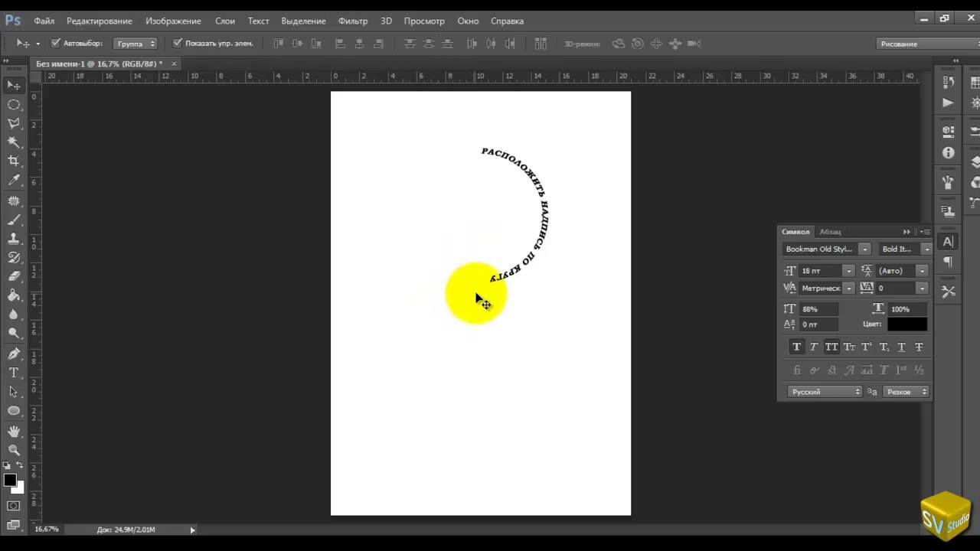Viewport: 980px width, 551px height.
Task: Select the Paint Bucket tool
Action: [14, 295]
